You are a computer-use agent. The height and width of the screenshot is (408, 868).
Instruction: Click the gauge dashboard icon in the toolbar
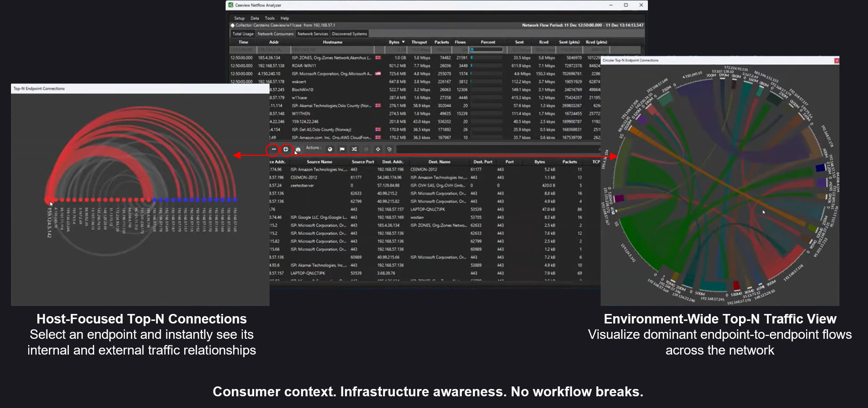298,149
